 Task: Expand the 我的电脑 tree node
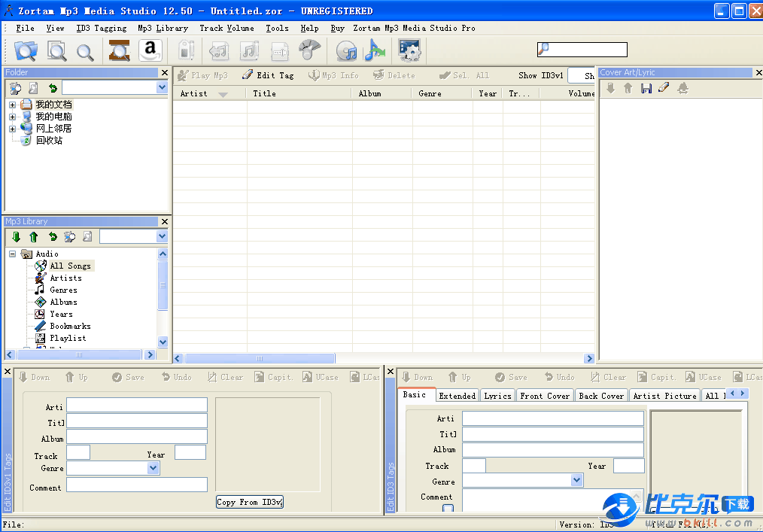[x=13, y=117]
